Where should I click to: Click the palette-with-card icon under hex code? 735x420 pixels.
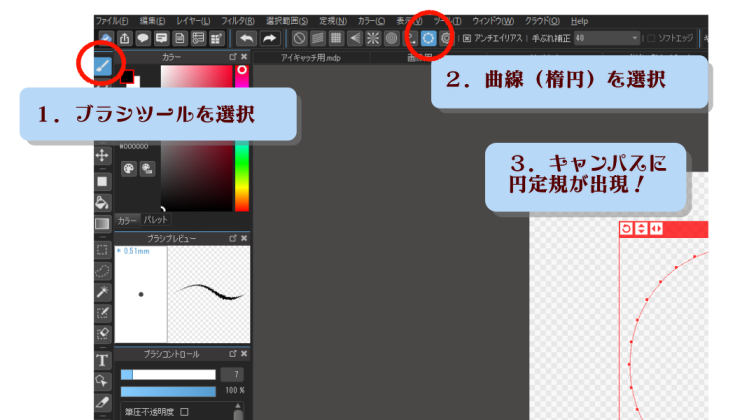pyautogui.click(x=147, y=169)
